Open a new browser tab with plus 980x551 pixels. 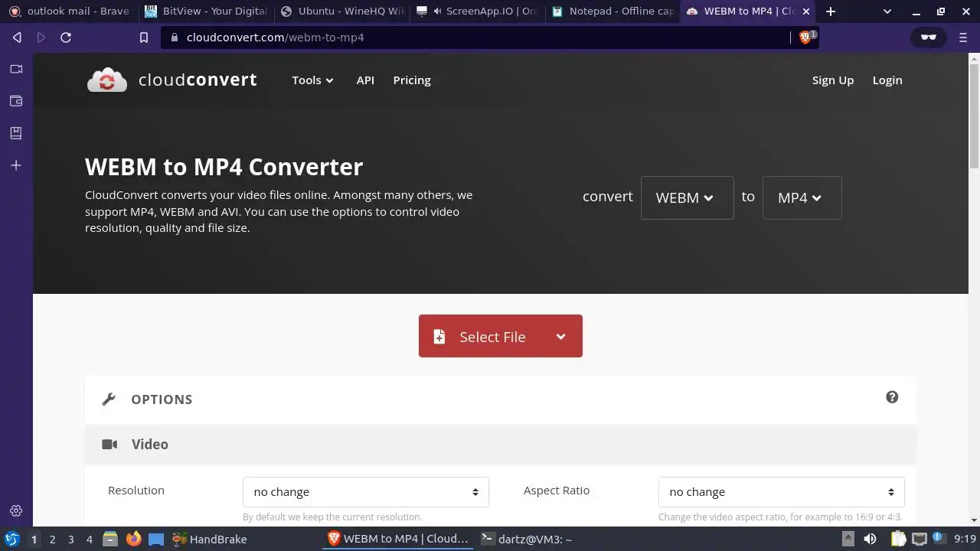coord(831,11)
